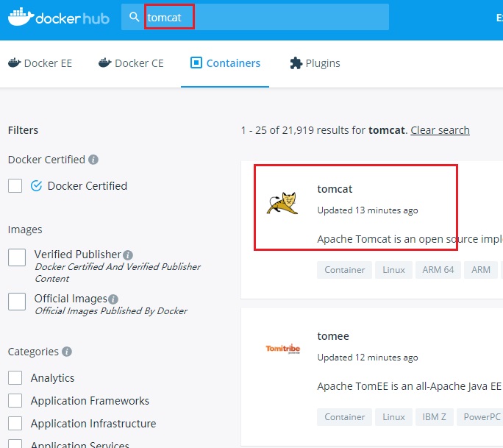Viewport: 503px width, 448px height.
Task: Click the Filters heading
Action: pyautogui.click(x=23, y=130)
